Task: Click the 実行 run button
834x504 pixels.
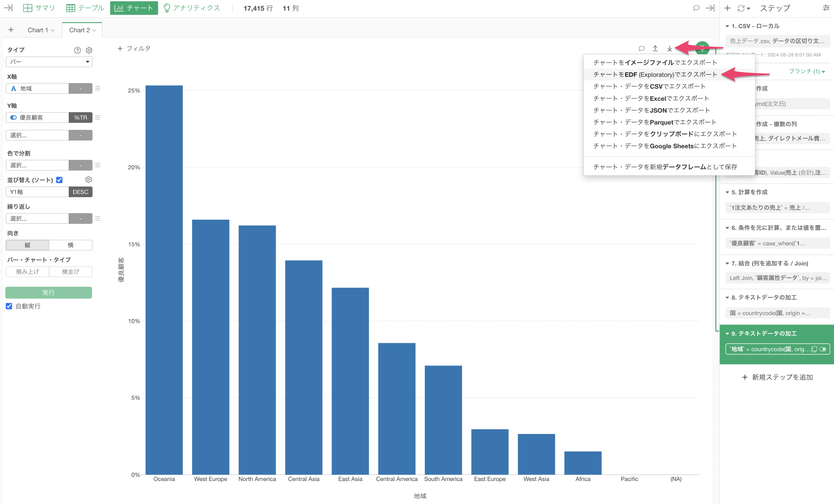Action: click(49, 293)
